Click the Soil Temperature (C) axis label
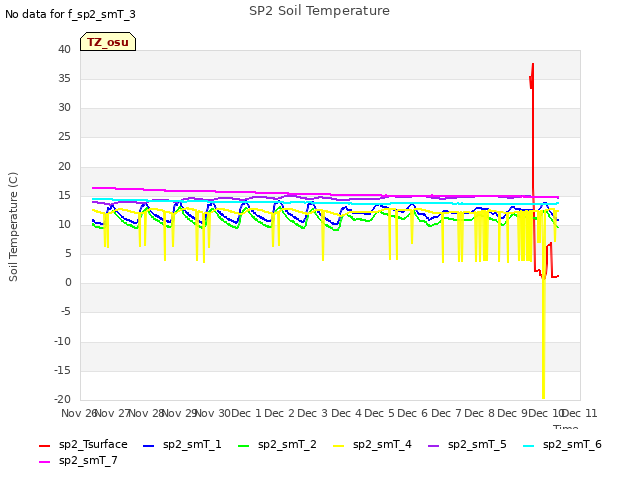The height and width of the screenshot is (480, 640). pyautogui.click(x=13, y=227)
